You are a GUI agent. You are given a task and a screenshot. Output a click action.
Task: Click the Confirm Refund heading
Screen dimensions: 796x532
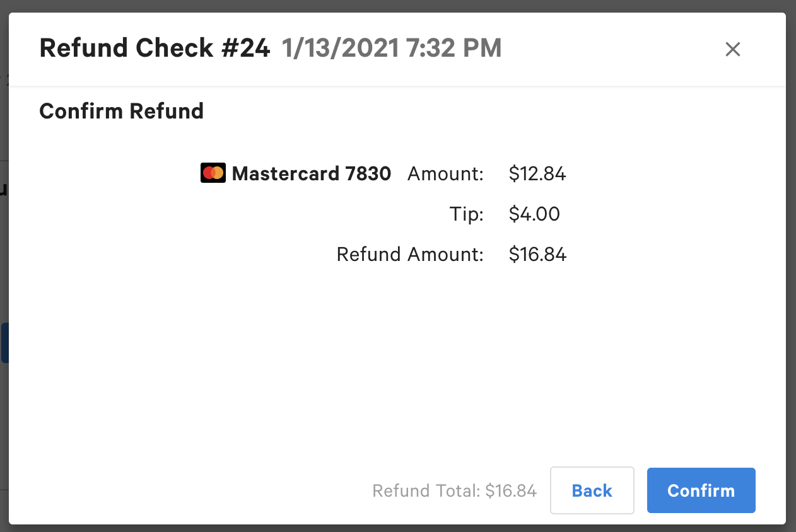[x=122, y=111]
